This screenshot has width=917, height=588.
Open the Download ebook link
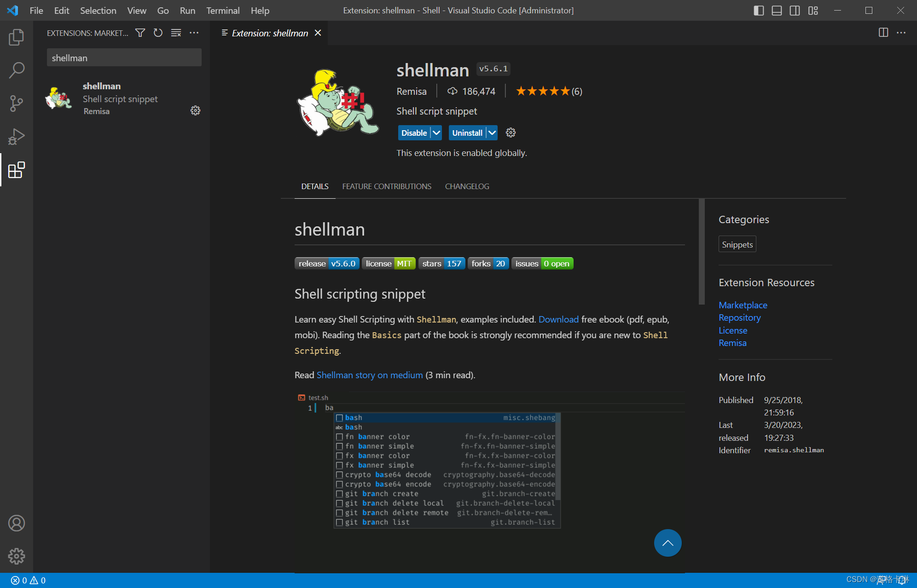[x=558, y=319]
